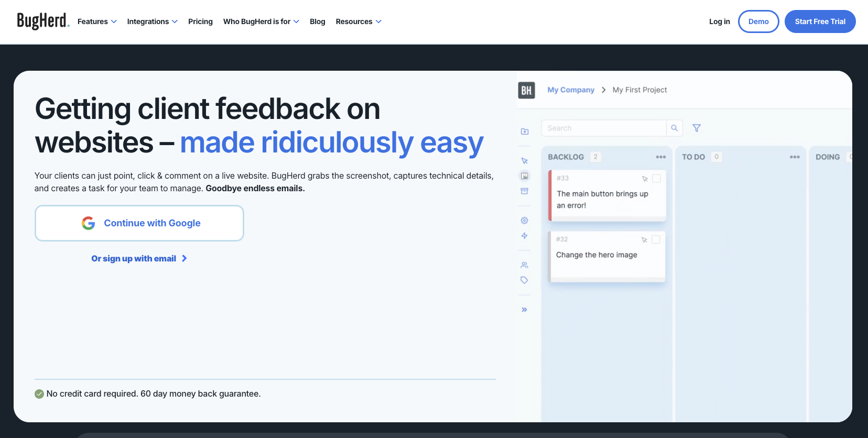This screenshot has height=438, width=868.
Task: Tick checkbox on task #33 card
Action: click(656, 179)
